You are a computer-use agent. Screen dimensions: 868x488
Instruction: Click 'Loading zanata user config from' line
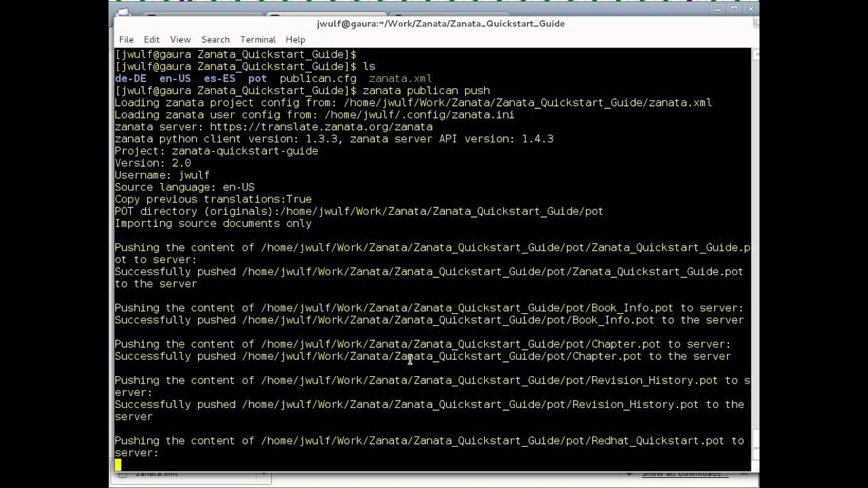[315, 115]
